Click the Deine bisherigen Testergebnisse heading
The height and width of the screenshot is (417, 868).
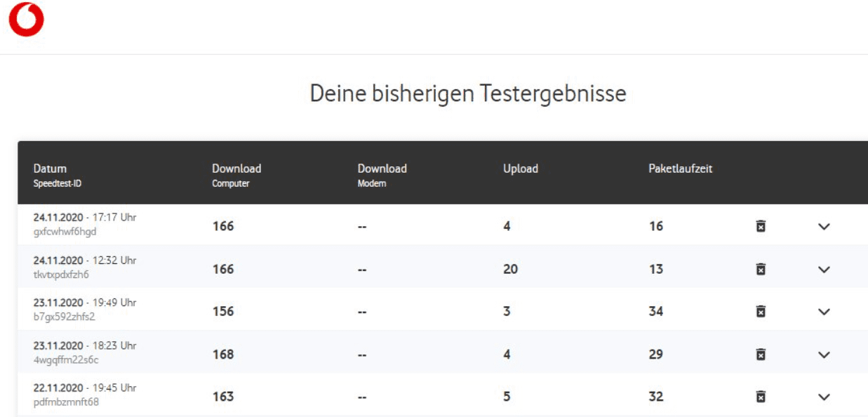(x=468, y=93)
